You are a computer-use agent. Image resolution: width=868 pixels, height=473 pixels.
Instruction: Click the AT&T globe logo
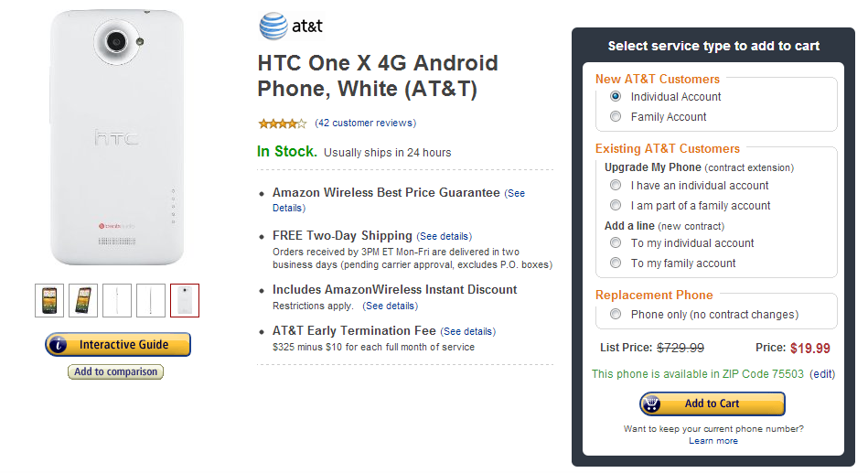[273, 26]
